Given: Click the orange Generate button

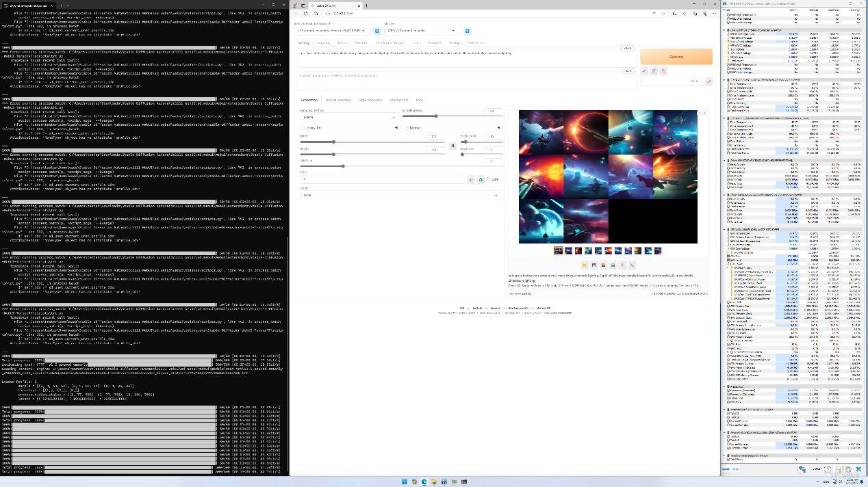Looking at the screenshot, I should point(676,57).
